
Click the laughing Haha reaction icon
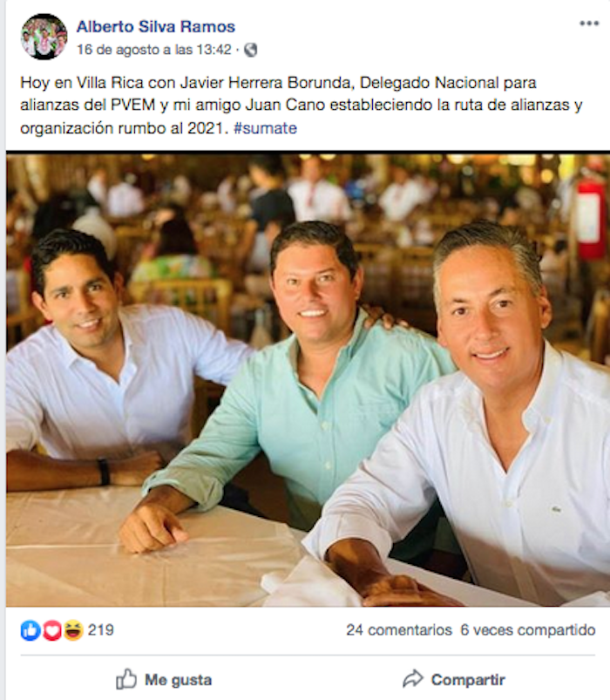coord(72,630)
